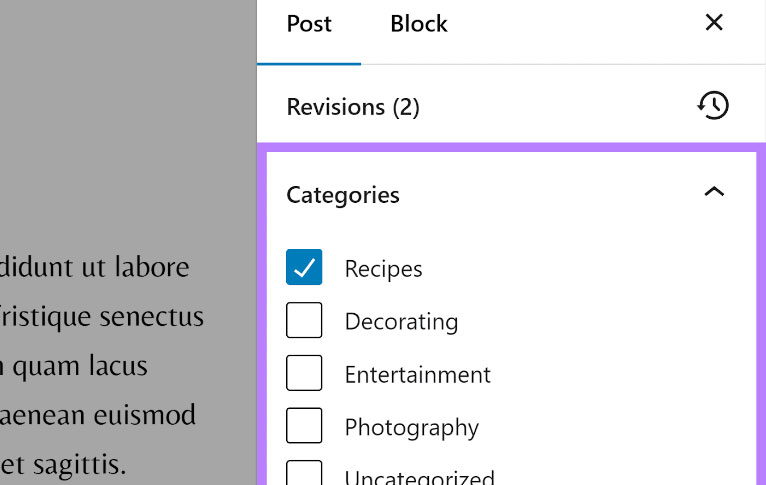Click the "ut labore" paragraph line
Image resolution: width=766 pixels, height=485 pixels.
95,267
